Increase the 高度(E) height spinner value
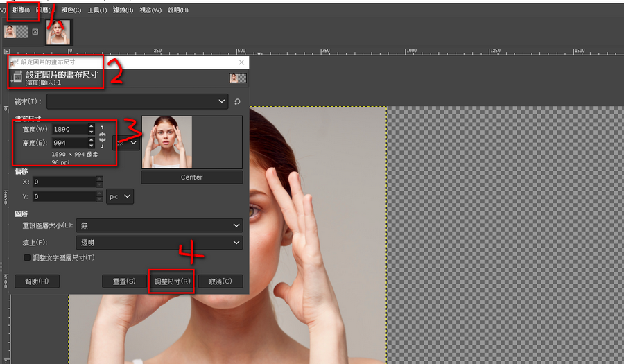 [x=91, y=140]
